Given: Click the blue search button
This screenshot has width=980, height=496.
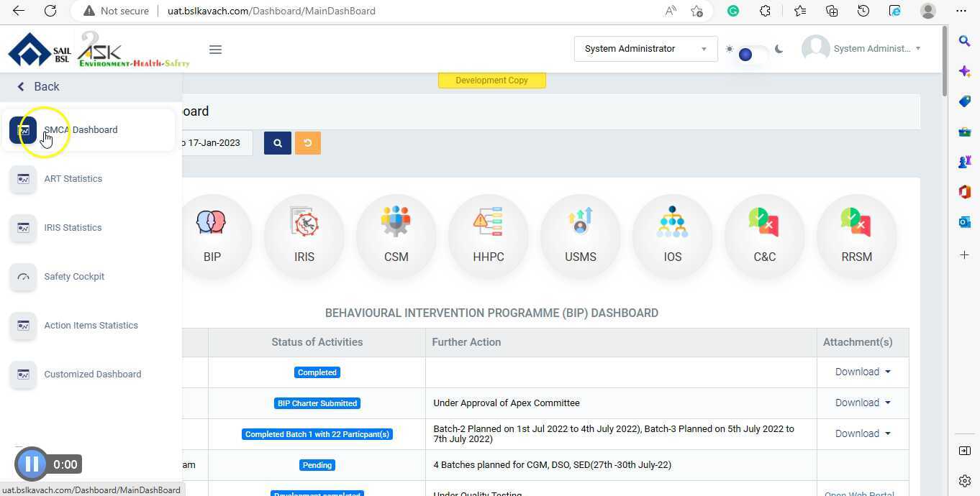Looking at the screenshot, I should [x=277, y=143].
